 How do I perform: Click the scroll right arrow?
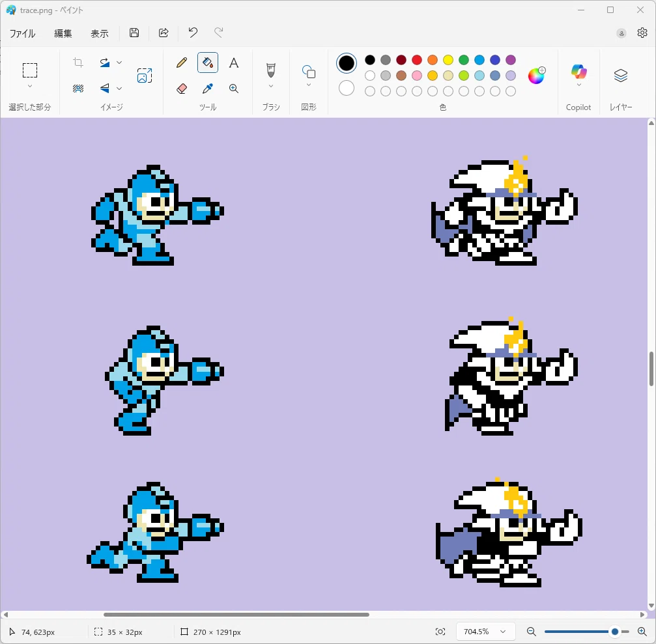(x=642, y=614)
